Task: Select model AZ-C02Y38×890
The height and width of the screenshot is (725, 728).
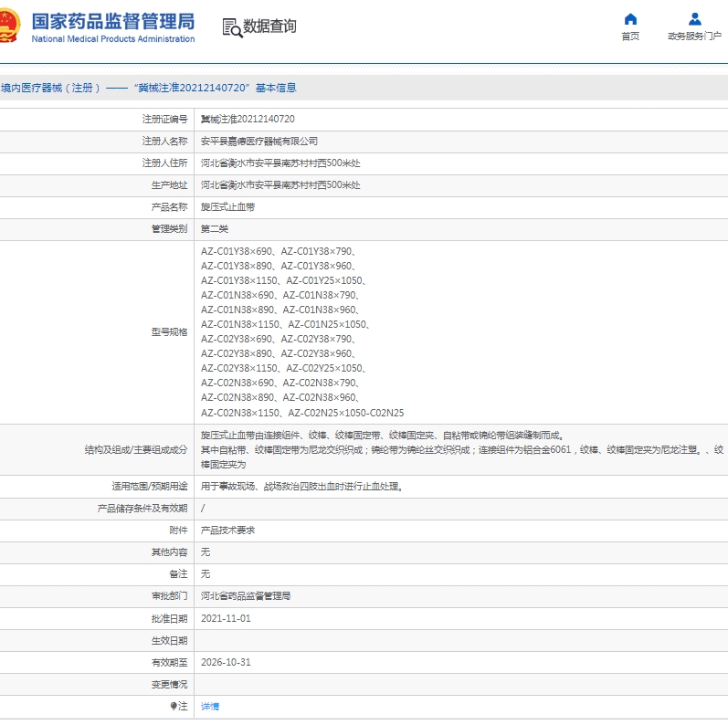Action: pyautogui.click(x=237, y=353)
